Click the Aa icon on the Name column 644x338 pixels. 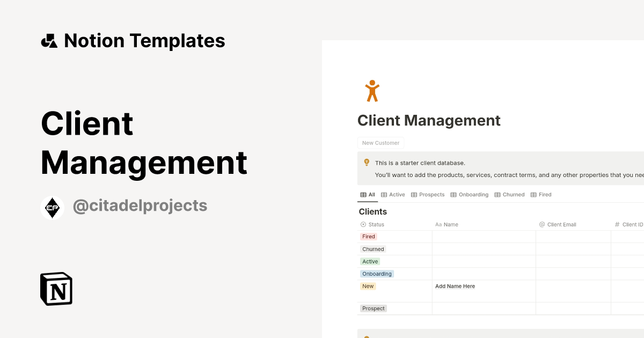(438, 224)
